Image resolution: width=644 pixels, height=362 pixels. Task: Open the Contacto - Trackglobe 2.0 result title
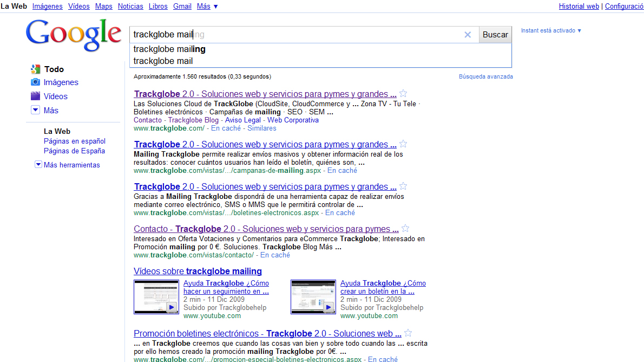click(266, 229)
